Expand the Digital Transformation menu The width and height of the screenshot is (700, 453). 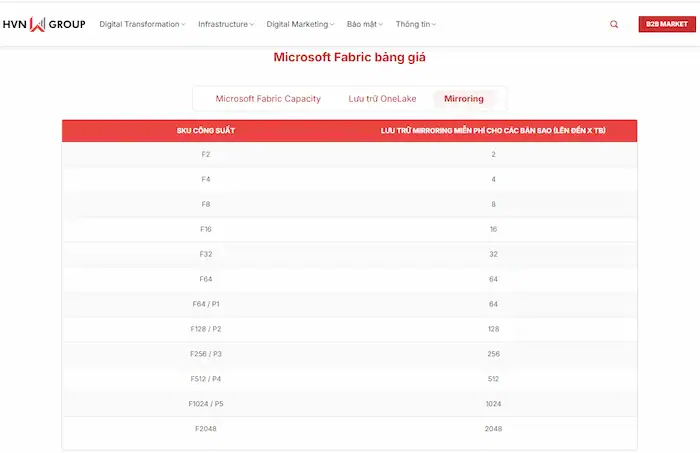click(142, 24)
